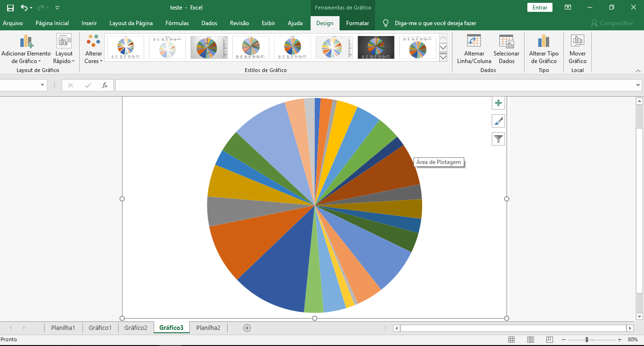The image size is (644, 346).
Task: Expand the formula bar
Action: [638, 85]
